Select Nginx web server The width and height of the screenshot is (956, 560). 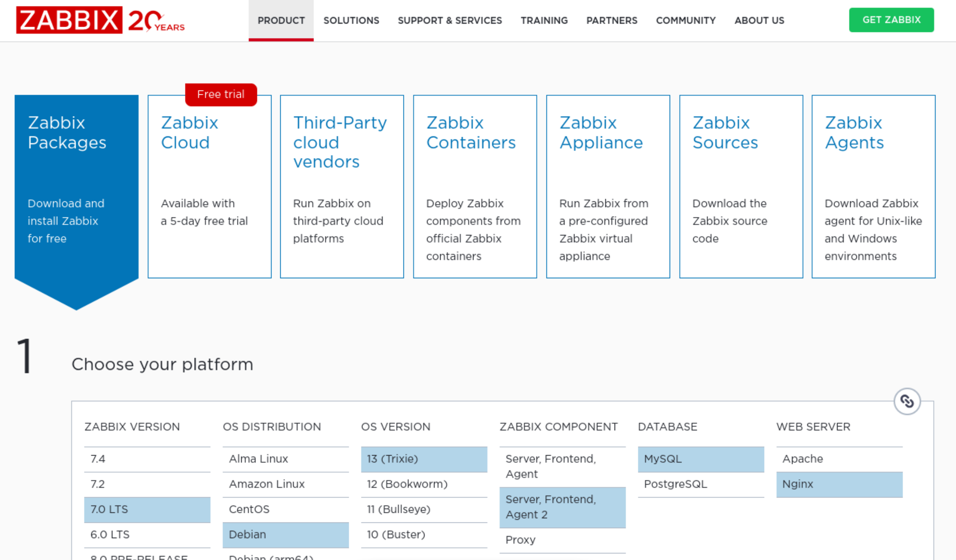[839, 484]
